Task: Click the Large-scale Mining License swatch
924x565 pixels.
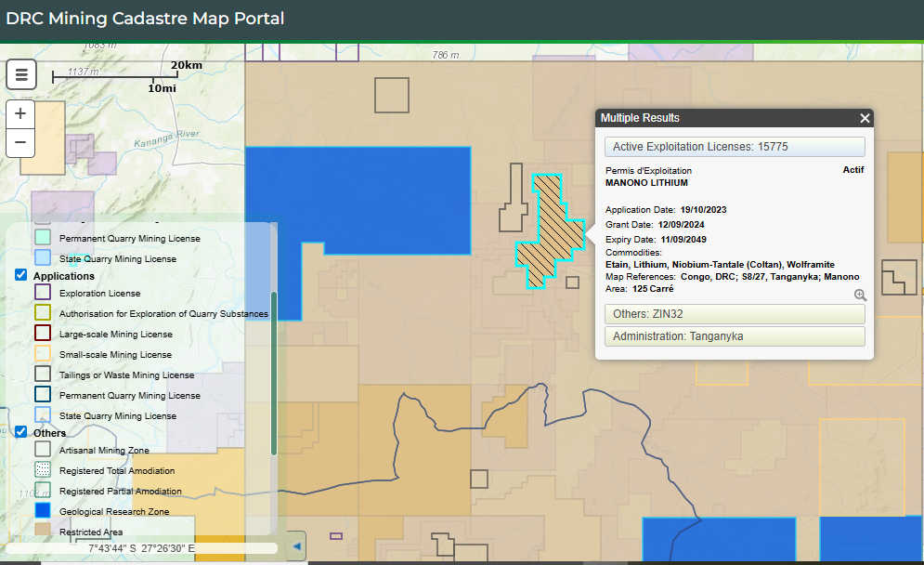Action: coord(43,334)
